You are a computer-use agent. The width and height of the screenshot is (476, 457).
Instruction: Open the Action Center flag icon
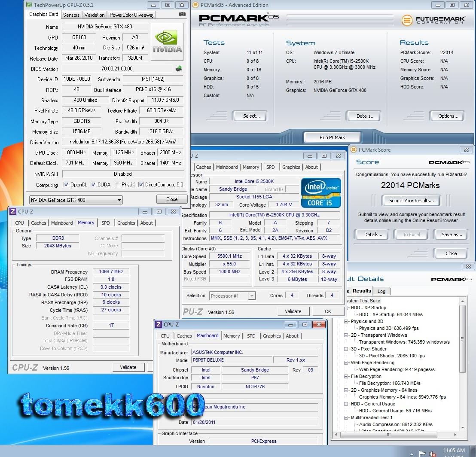click(x=422, y=454)
